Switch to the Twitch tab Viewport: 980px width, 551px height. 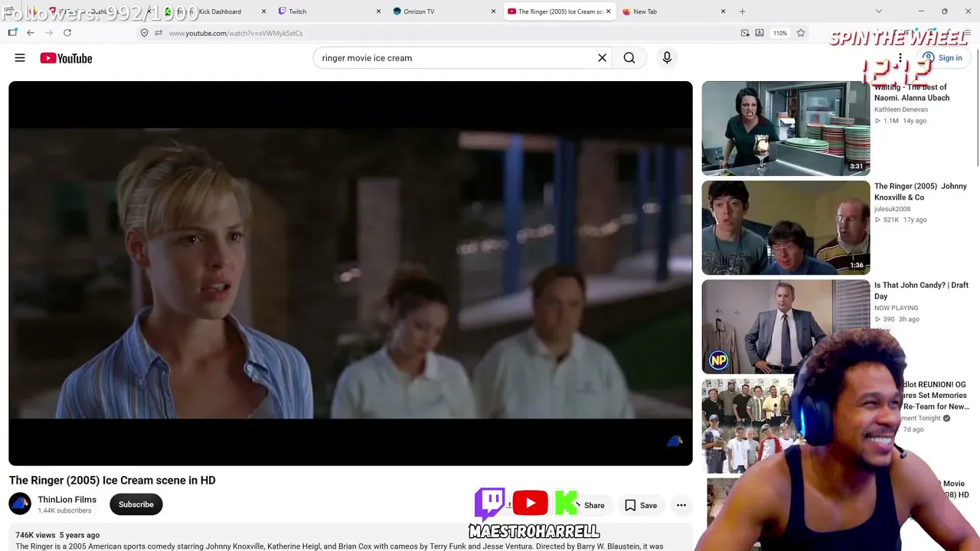point(329,11)
